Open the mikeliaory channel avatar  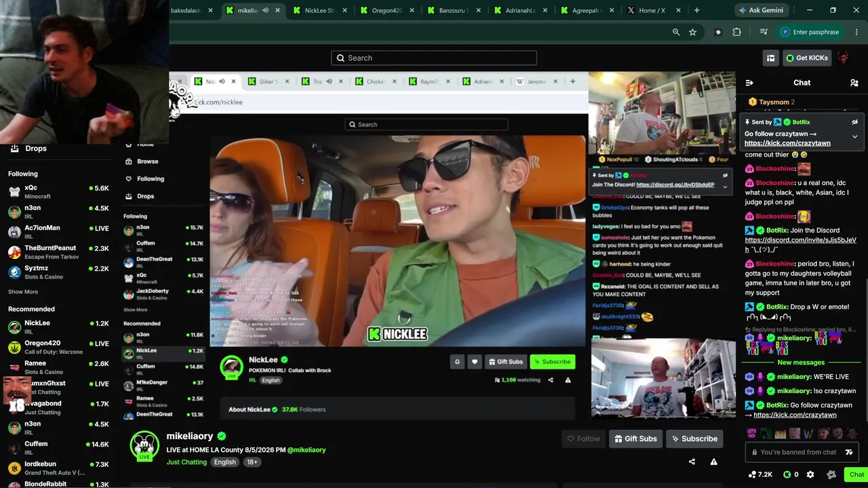click(144, 445)
